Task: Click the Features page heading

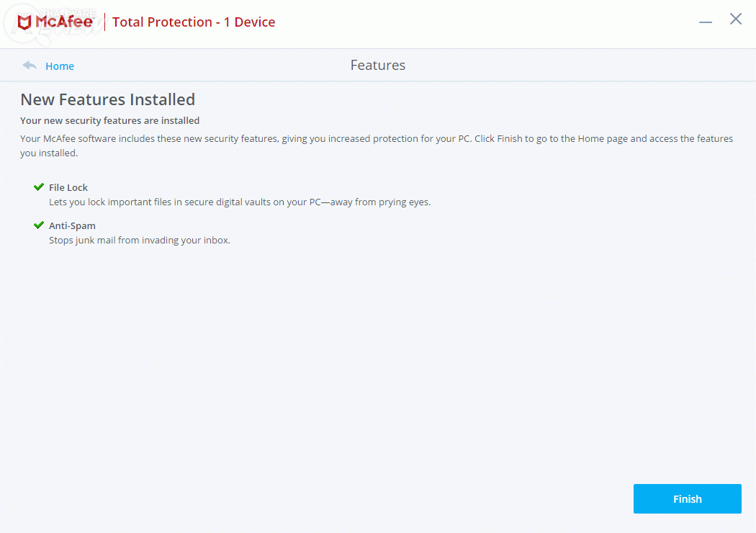Action: tap(378, 66)
